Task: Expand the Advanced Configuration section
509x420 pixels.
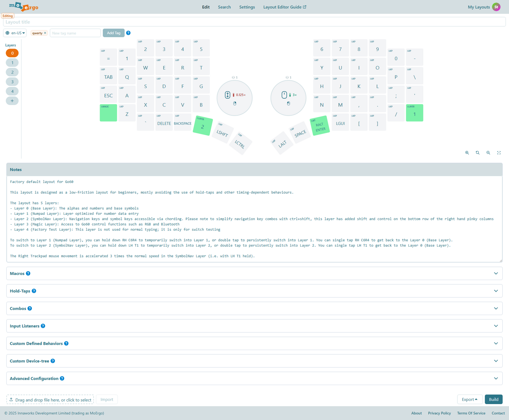Action: 496,379
